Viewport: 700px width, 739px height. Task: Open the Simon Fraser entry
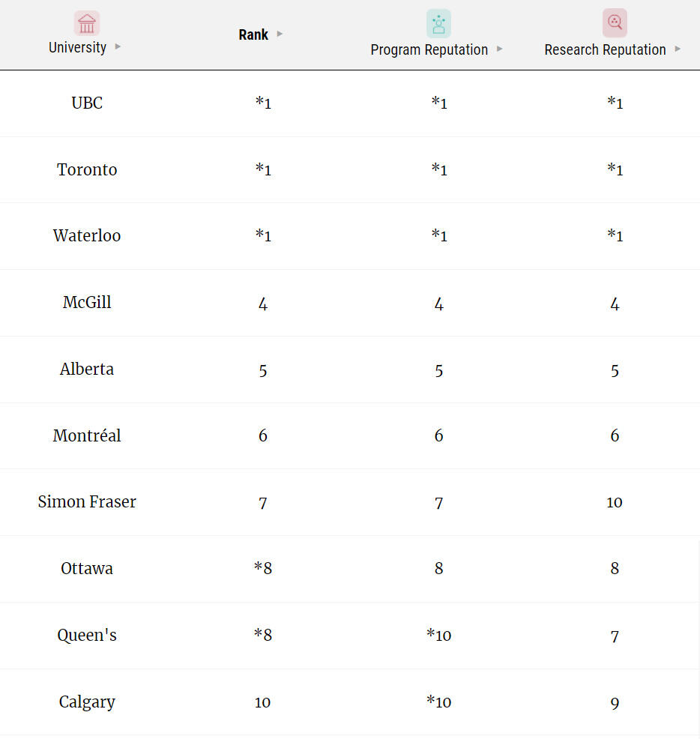point(87,502)
